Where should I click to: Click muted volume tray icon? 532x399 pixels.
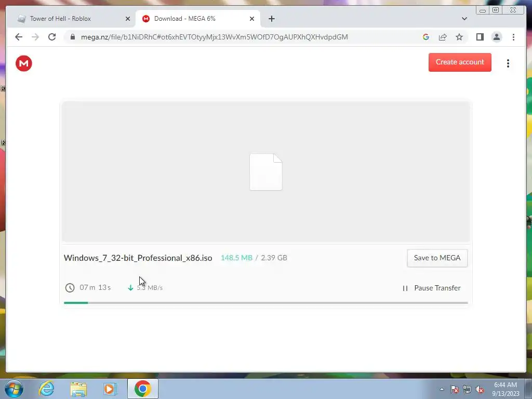[480, 389]
